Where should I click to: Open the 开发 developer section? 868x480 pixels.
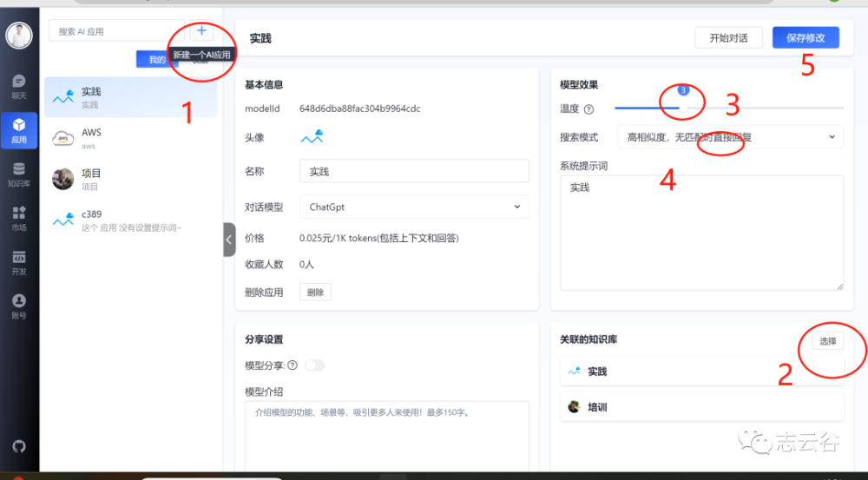click(19, 262)
